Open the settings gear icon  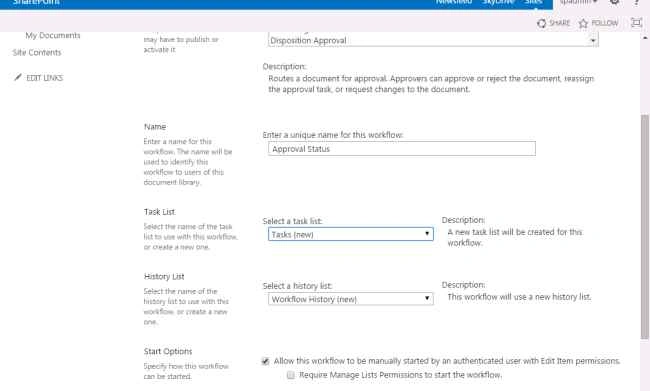point(615,2)
